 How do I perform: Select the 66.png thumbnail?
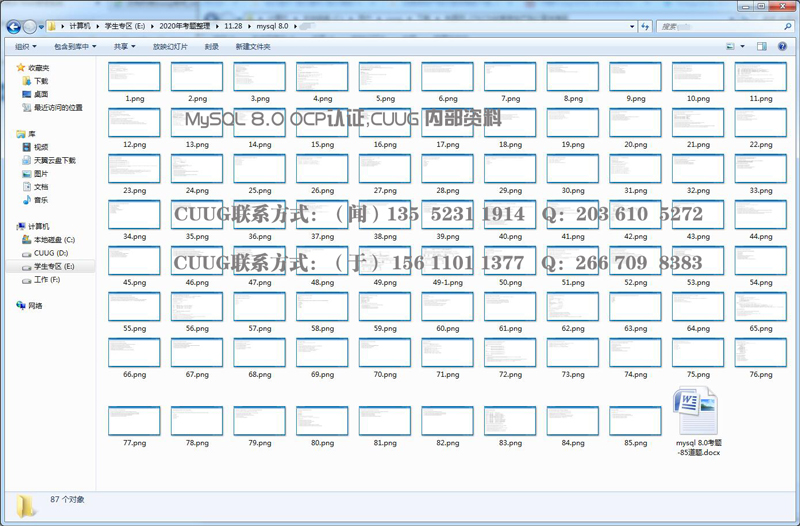click(x=134, y=353)
